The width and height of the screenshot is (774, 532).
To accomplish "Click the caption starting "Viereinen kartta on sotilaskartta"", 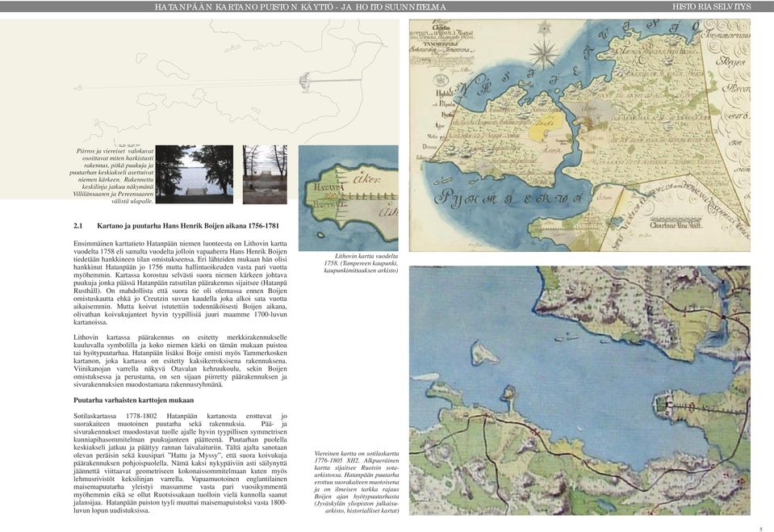I will coord(357,482).
